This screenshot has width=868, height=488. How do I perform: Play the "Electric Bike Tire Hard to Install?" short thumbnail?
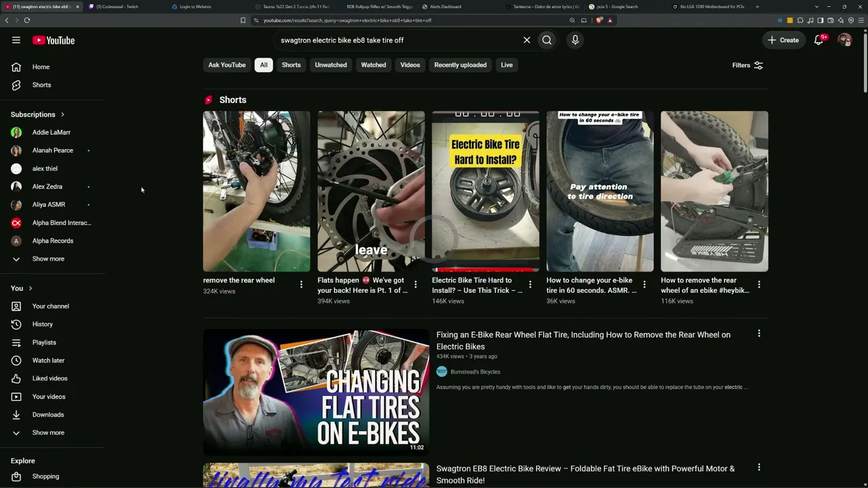(x=486, y=191)
